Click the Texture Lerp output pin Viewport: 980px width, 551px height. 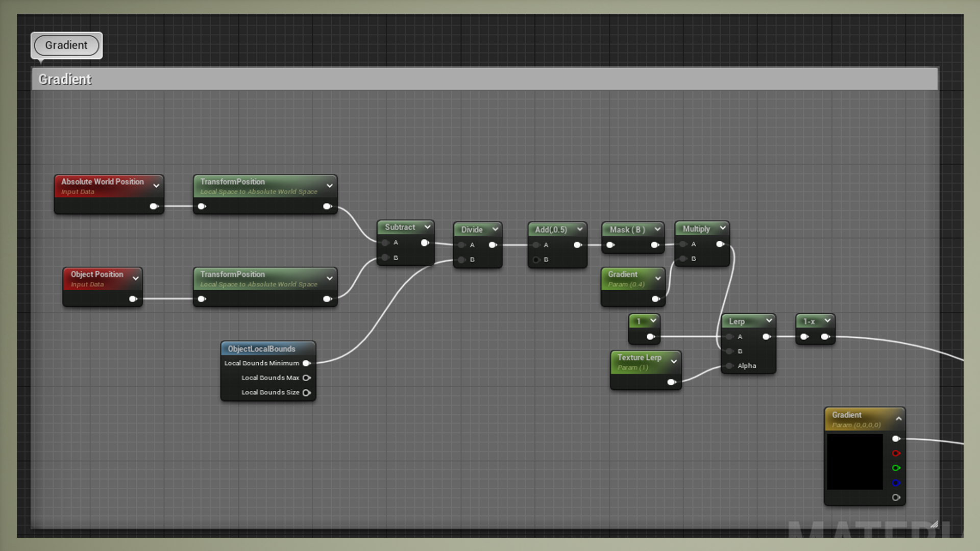point(671,382)
